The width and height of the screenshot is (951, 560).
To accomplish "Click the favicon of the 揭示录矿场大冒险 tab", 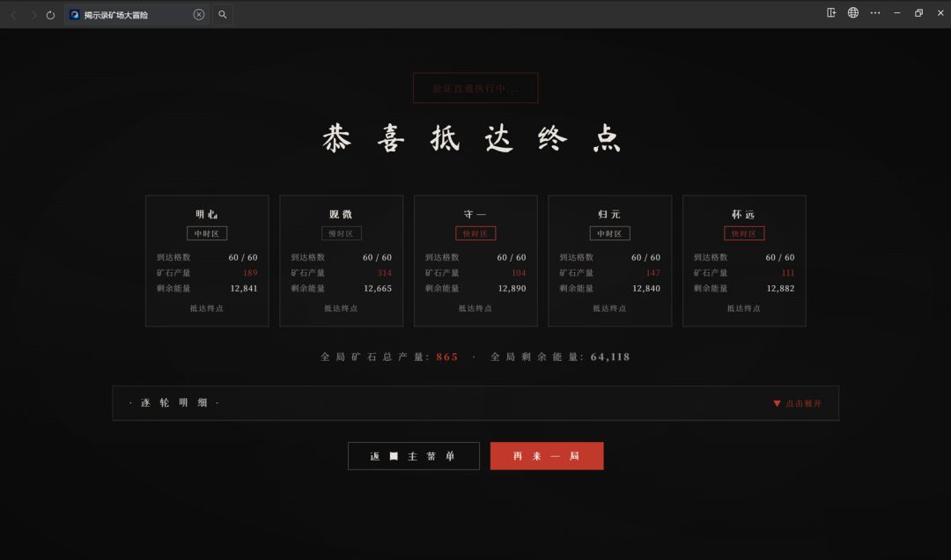I will pos(75,15).
